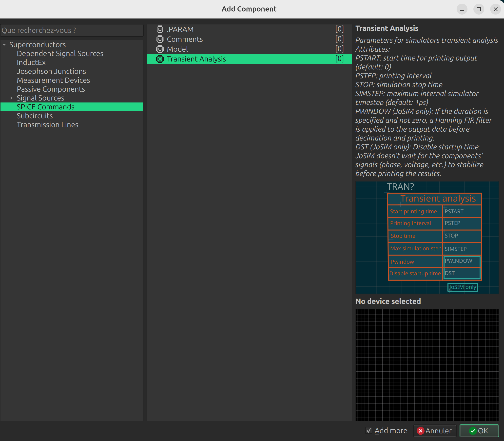Viewport: 504px width, 441px height.
Task: Collapse the Superconductors tree node
Action: pos(4,45)
